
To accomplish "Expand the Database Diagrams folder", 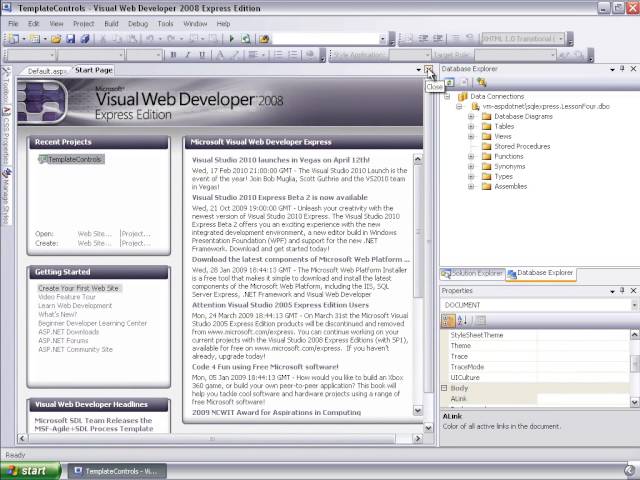I will coord(471,116).
